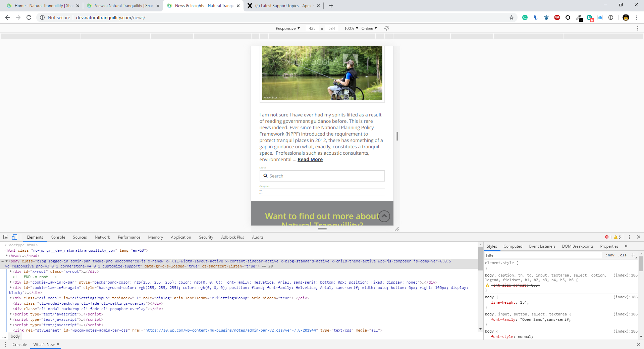Viewport: 644px width, 349px height.
Task: Open the red ABP Adblock Plus extension
Action: 557,17
